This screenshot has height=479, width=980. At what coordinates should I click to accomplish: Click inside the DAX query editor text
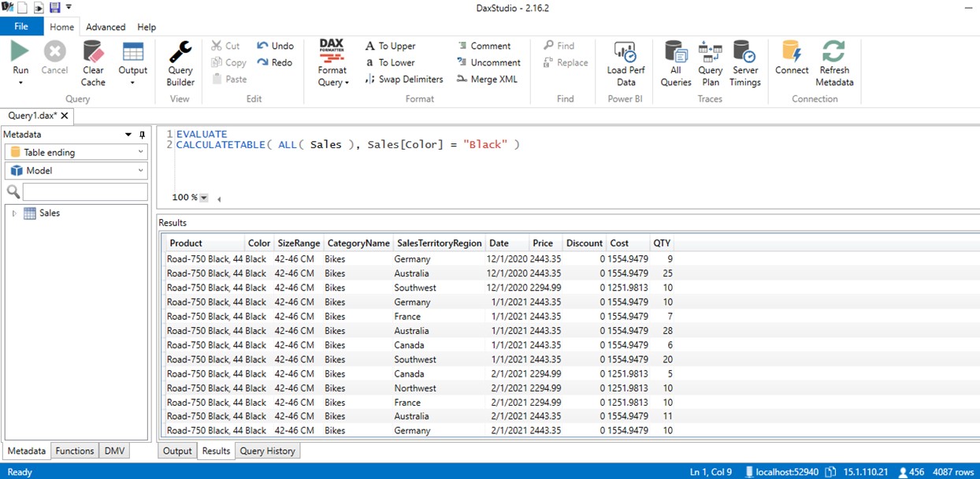pos(347,145)
